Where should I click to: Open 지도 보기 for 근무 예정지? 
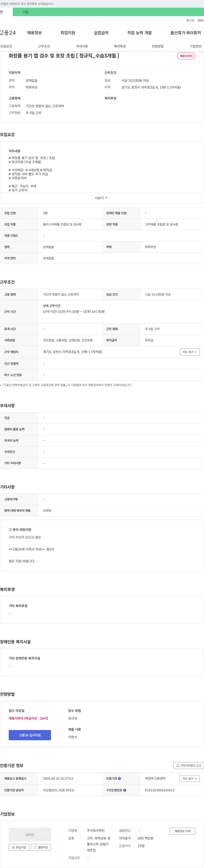[190, 352]
